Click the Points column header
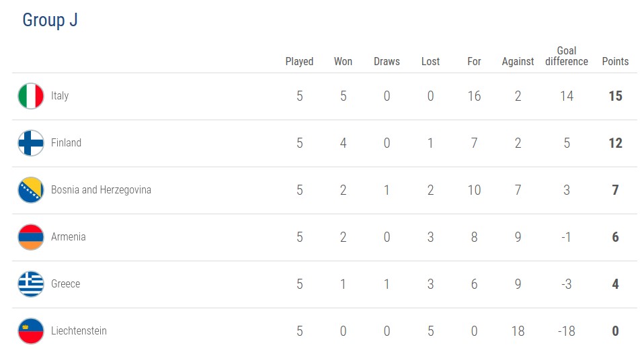Viewport: 644px width, 358px height. [615, 61]
